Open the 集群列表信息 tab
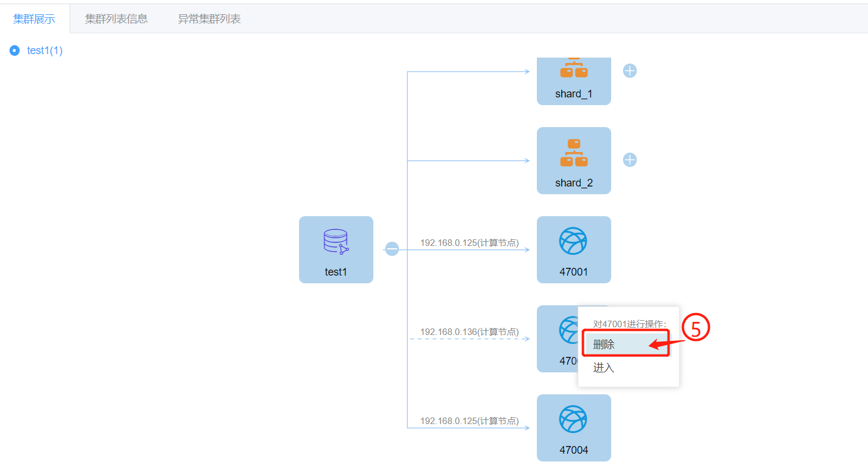The height and width of the screenshot is (468, 868). [116, 19]
